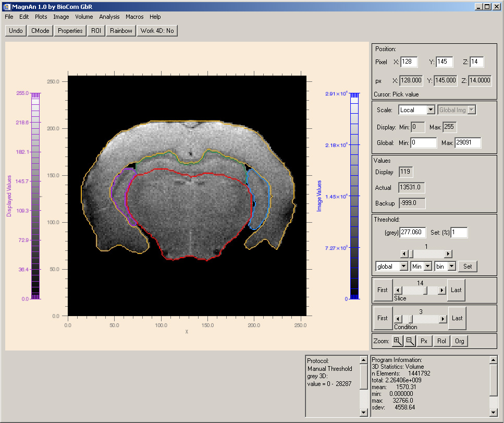This screenshot has width=504, height=423.
Task: Toggle the Rainbow color map button
Action: tap(121, 31)
